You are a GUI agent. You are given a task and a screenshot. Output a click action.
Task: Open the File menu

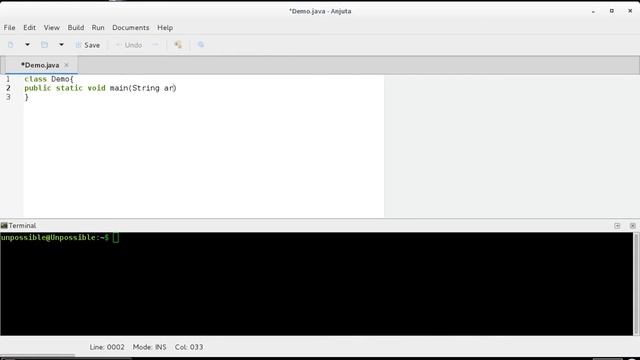(x=9, y=28)
